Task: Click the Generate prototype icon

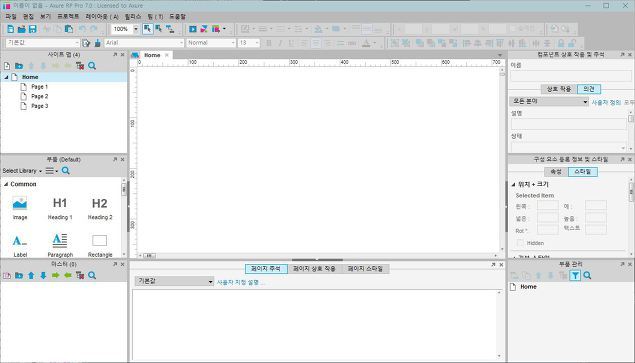Action: (x=216, y=29)
